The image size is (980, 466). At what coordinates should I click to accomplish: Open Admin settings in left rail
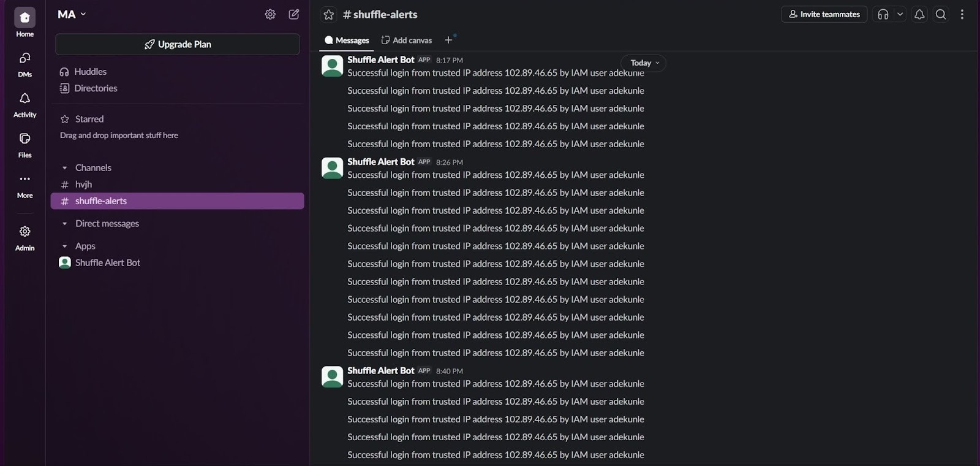click(x=24, y=238)
